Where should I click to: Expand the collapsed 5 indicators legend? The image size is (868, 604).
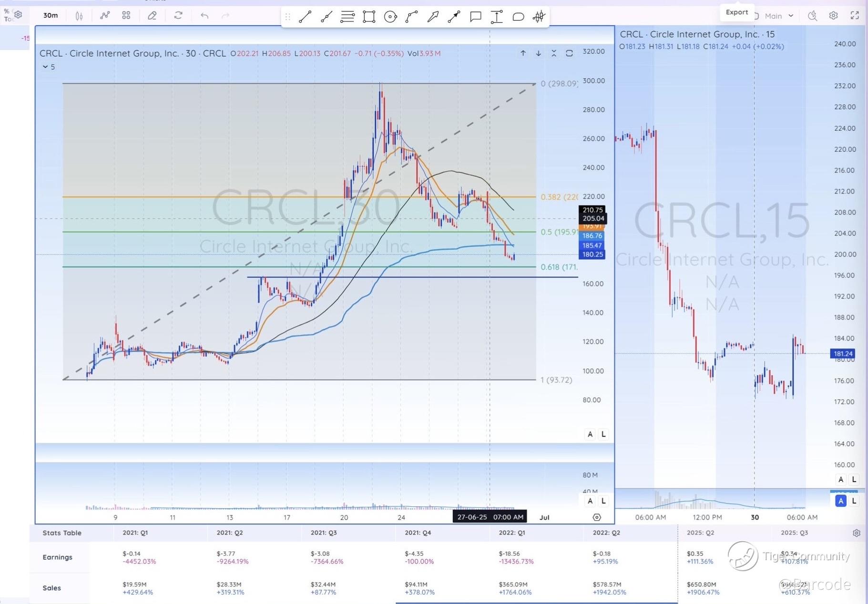click(x=49, y=67)
